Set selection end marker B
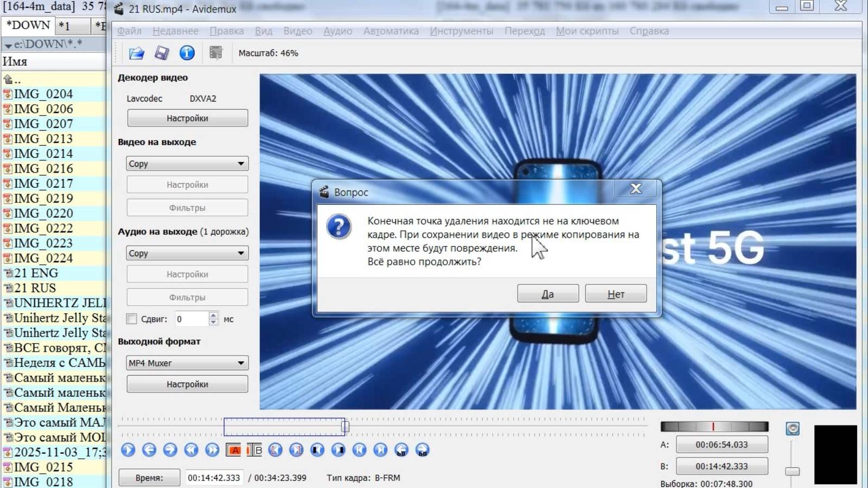The image size is (868, 488). pos(254,450)
